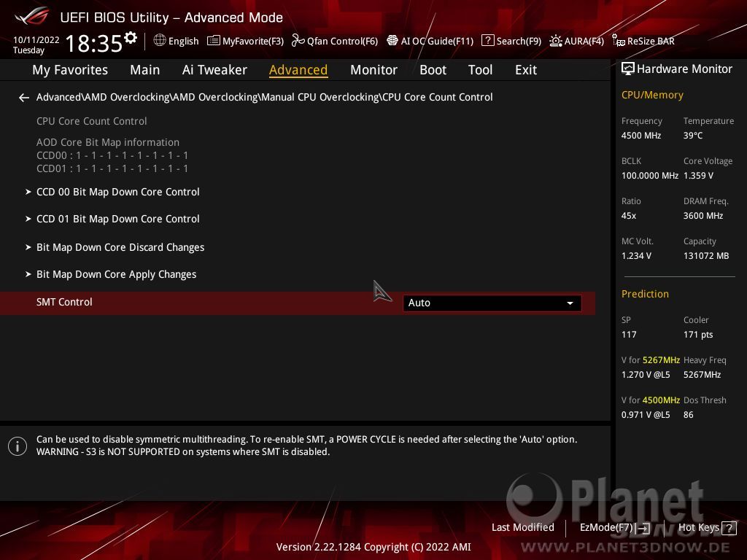Image resolution: width=747 pixels, height=560 pixels.
Task: Click the Hot Keys question mark icon
Action: click(x=729, y=528)
